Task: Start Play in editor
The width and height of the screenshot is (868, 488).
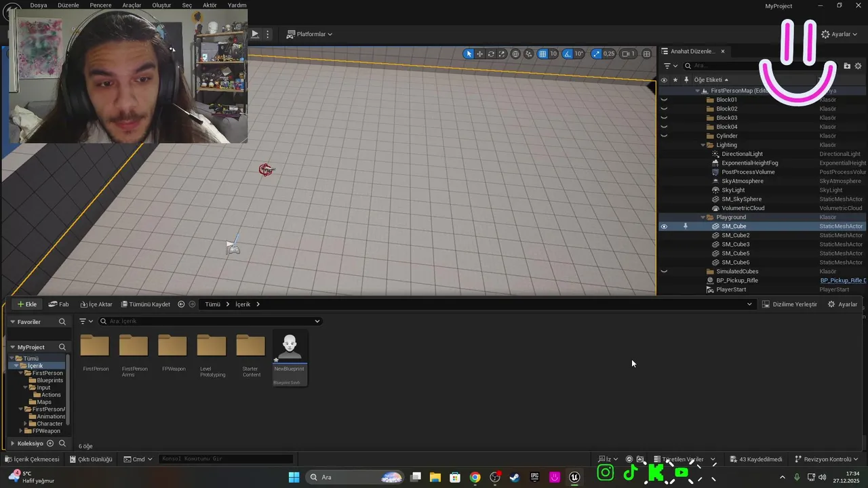Action: (x=255, y=34)
